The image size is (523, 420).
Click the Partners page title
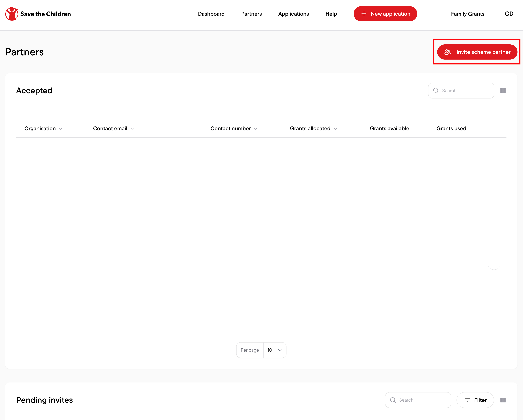click(x=24, y=52)
